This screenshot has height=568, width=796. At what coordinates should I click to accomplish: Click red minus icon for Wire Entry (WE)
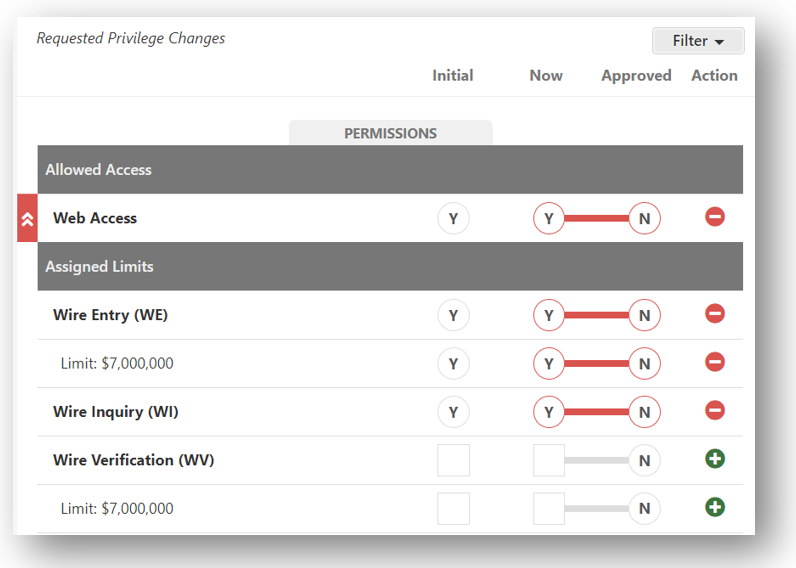click(715, 314)
